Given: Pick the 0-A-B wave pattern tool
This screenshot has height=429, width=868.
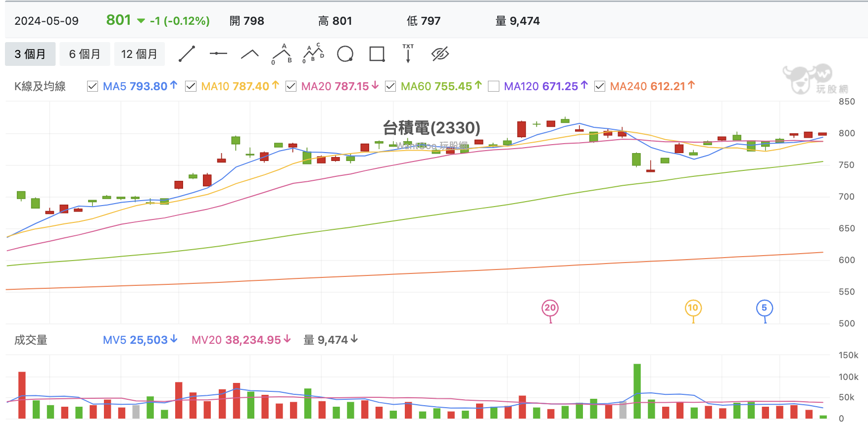Looking at the screenshot, I should [x=282, y=54].
